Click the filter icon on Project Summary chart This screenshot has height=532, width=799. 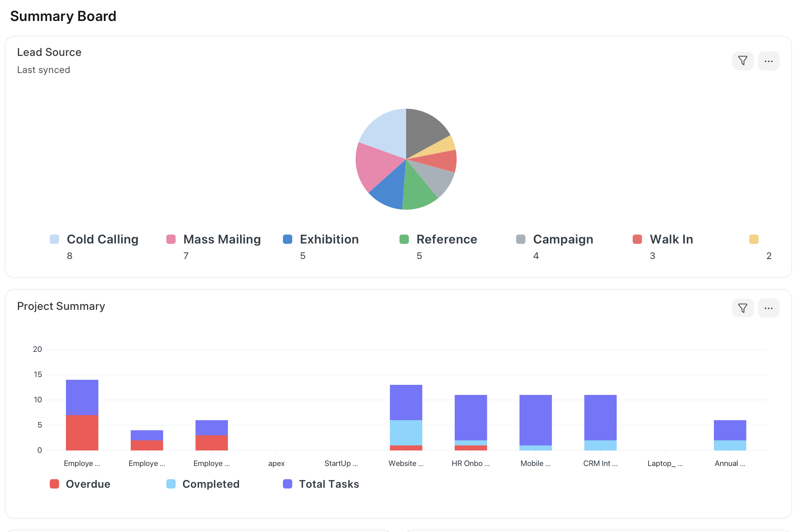pos(743,308)
